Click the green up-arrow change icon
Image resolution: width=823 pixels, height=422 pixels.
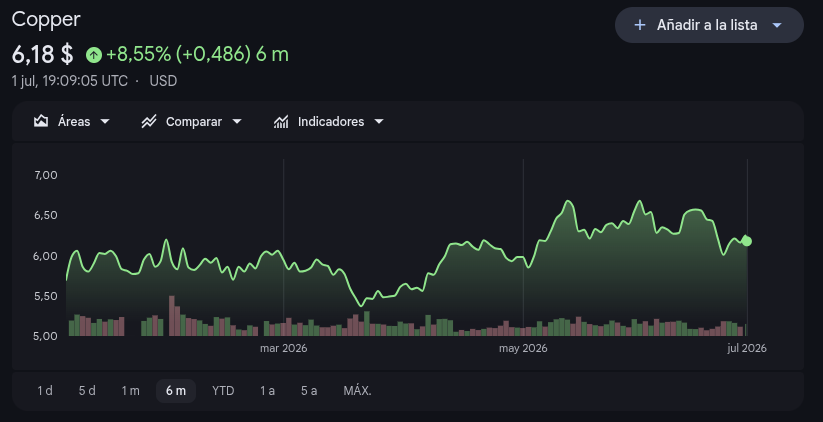[93, 55]
